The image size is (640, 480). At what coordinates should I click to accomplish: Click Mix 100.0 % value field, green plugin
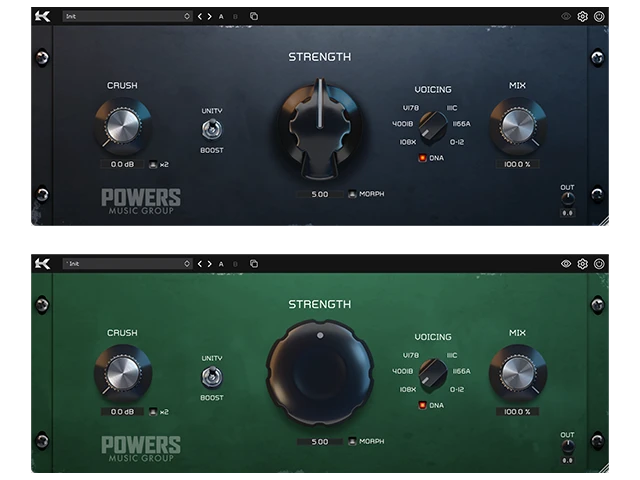pyautogui.click(x=517, y=411)
